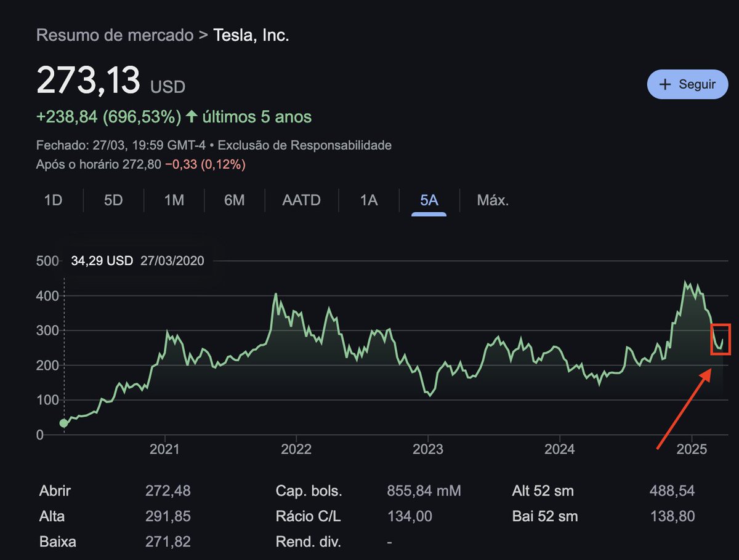Click the 100 value on price axis
The height and width of the screenshot is (560, 739).
49,400
